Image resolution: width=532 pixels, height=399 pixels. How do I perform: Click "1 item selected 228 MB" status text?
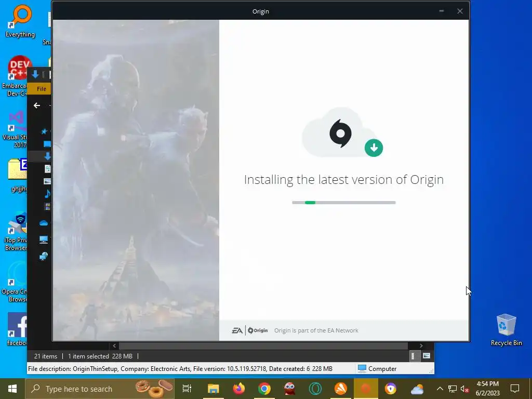coord(100,356)
